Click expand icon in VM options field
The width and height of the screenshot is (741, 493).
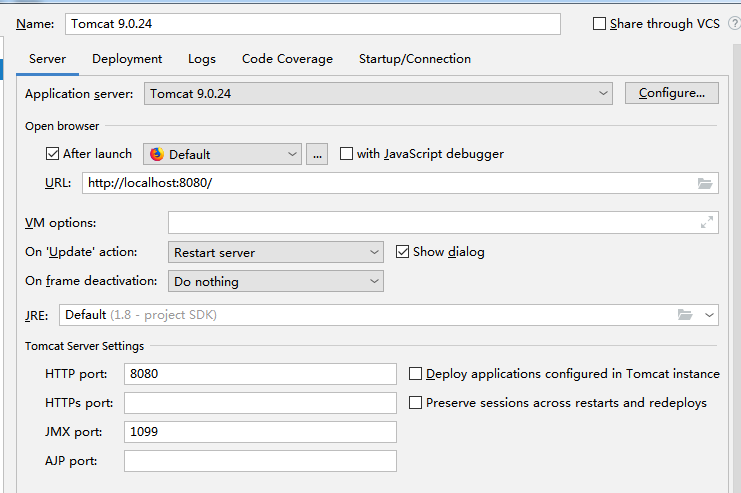click(707, 222)
